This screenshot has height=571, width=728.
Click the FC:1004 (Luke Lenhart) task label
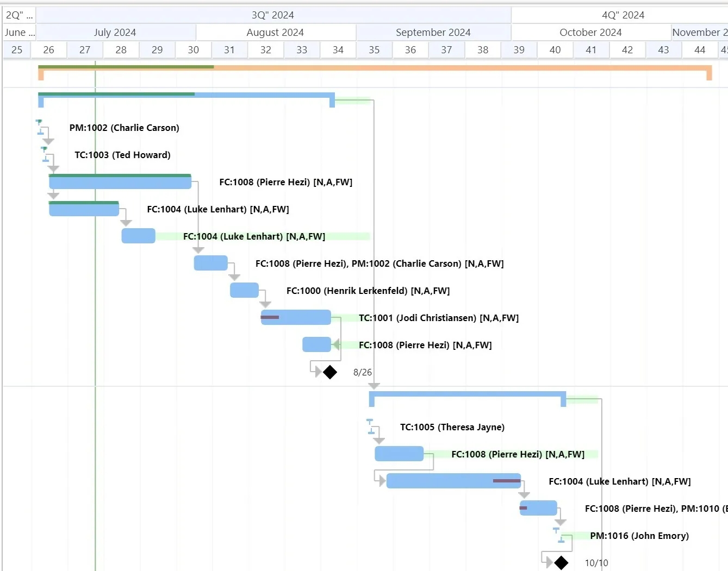217,209
